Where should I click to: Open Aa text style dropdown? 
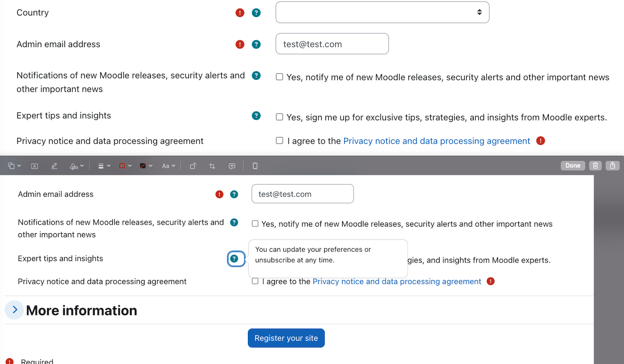pos(169,166)
